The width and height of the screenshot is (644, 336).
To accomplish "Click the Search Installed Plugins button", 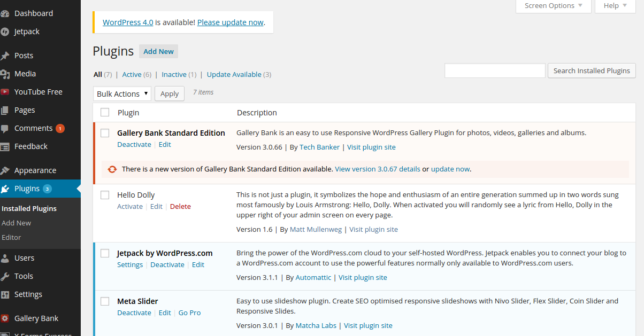I will click(x=592, y=71).
